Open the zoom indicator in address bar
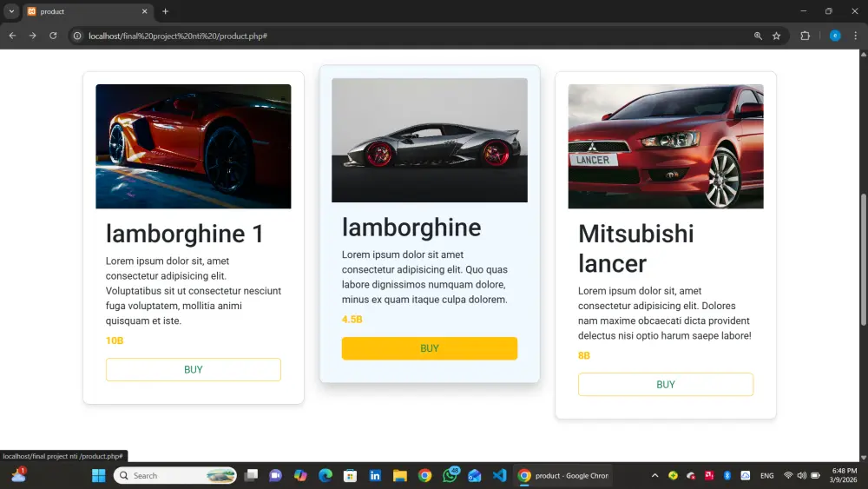The width and height of the screenshot is (868, 489). (x=758, y=36)
